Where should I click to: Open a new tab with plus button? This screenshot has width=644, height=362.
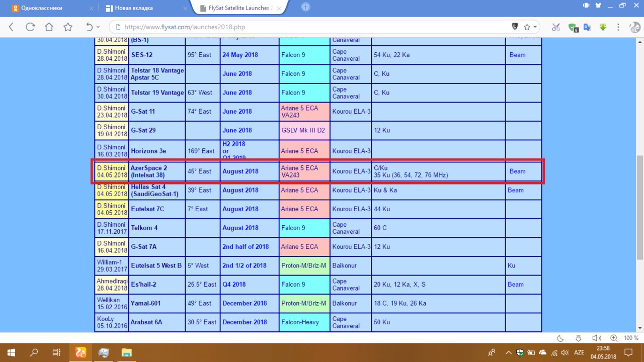pyautogui.click(x=306, y=7)
